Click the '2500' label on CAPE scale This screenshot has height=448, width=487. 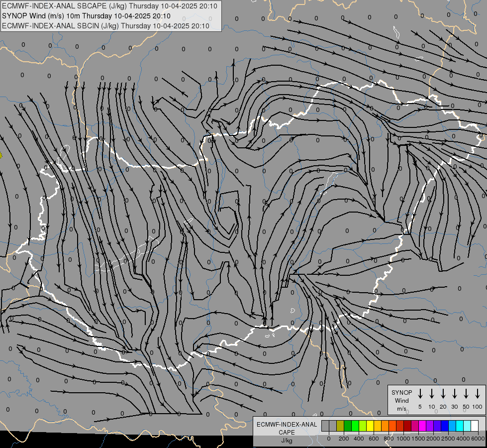click(x=448, y=439)
